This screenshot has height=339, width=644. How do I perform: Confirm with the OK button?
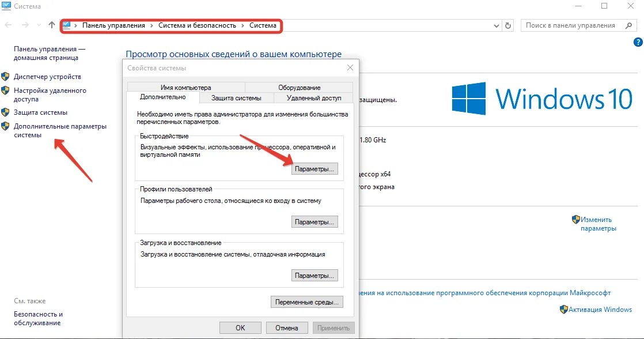[240, 328]
